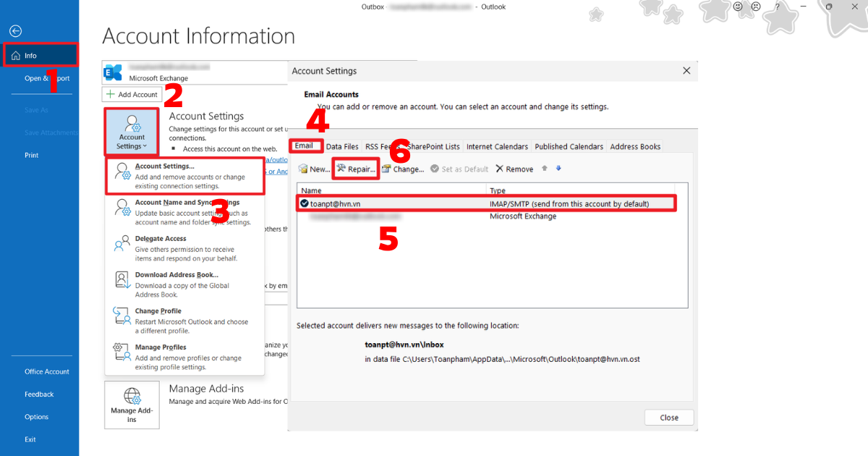The image size is (868, 456).
Task: Click the Add Account button
Action: [x=132, y=94]
